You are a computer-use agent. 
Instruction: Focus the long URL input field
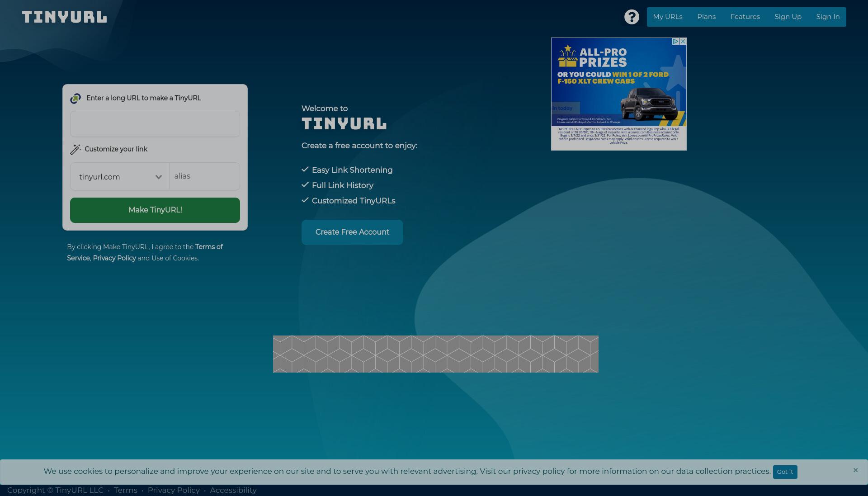tap(155, 124)
